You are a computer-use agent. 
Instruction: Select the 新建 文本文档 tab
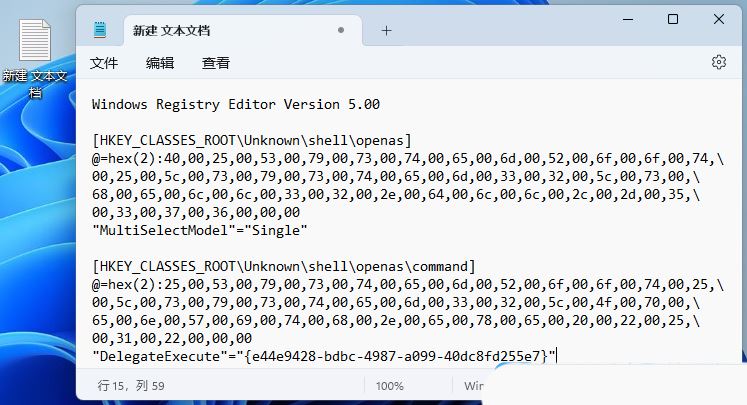tap(243, 30)
